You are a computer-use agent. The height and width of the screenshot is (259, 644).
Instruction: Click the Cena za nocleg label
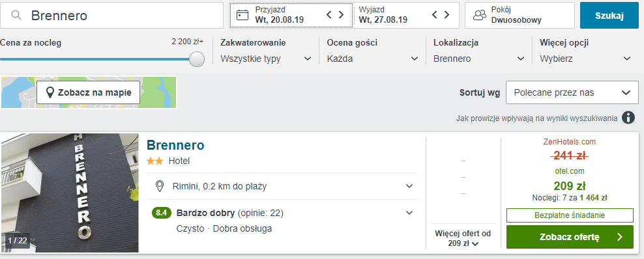coord(31,42)
